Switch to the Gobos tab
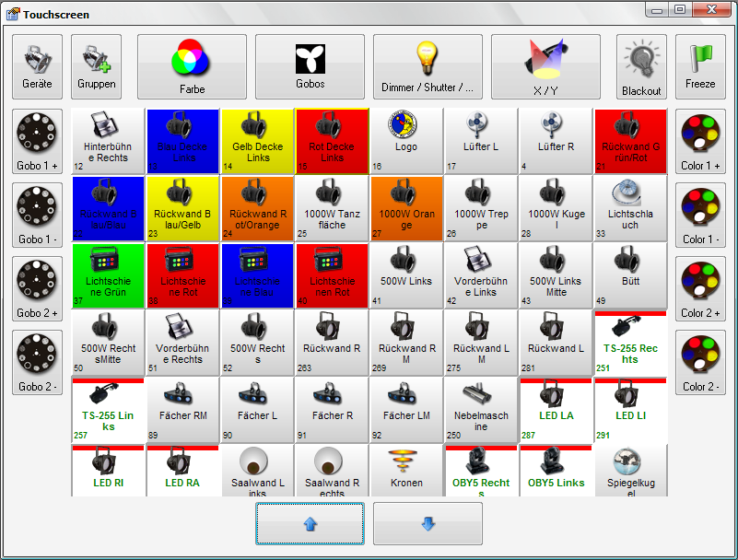Image resolution: width=738 pixels, height=560 pixels. click(310, 66)
